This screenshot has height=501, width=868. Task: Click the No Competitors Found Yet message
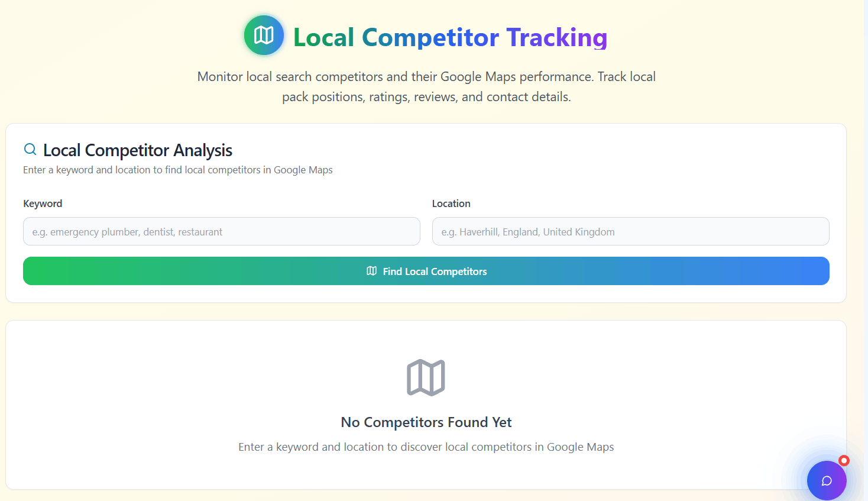click(426, 422)
